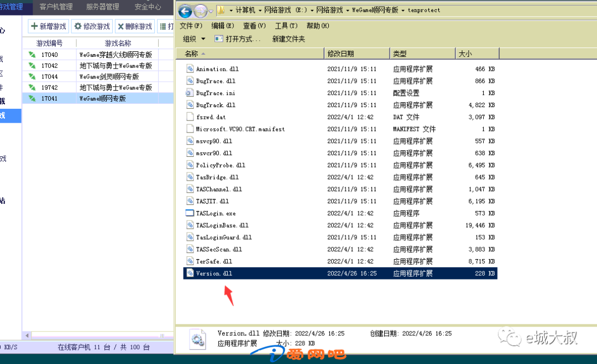
Task: Sort files by 名称 column
Action: (x=250, y=54)
